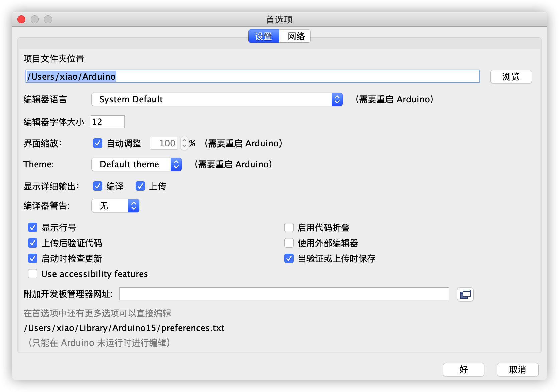The height and width of the screenshot is (392, 559).
Task: Uncheck the 当验证或上传时保存 checkbox
Action: pos(289,259)
